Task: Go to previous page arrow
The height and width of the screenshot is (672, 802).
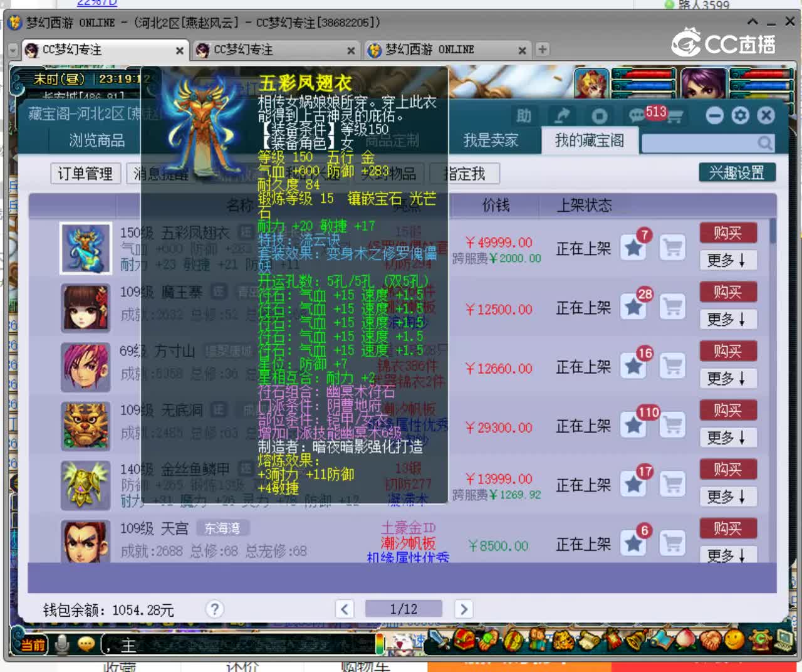Action: click(344, 609)
